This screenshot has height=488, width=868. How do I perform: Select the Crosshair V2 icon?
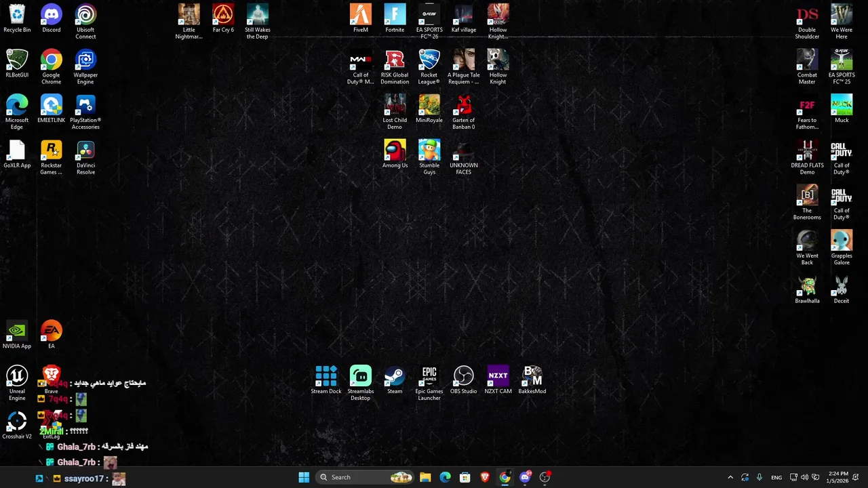coord(17,426)
